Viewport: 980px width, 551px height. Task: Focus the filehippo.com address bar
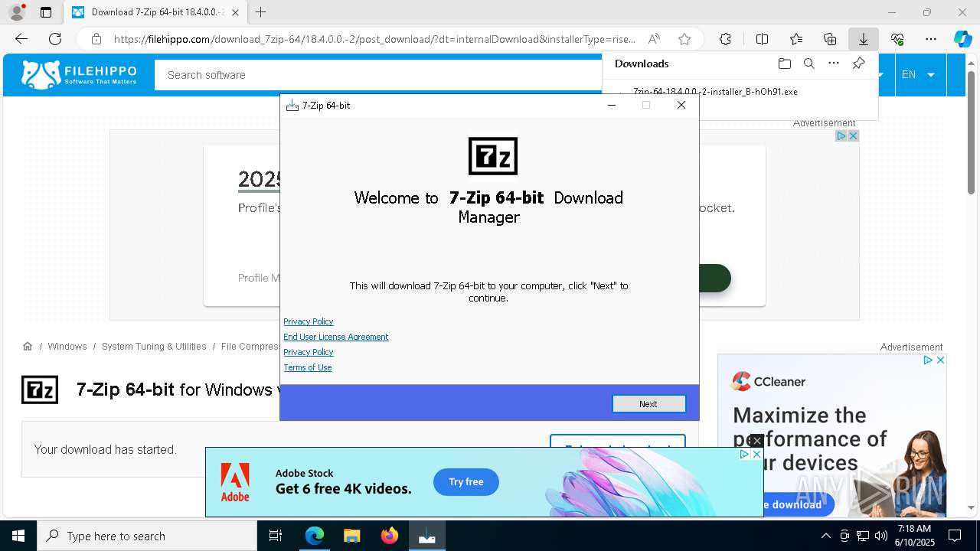pos(375,39)
